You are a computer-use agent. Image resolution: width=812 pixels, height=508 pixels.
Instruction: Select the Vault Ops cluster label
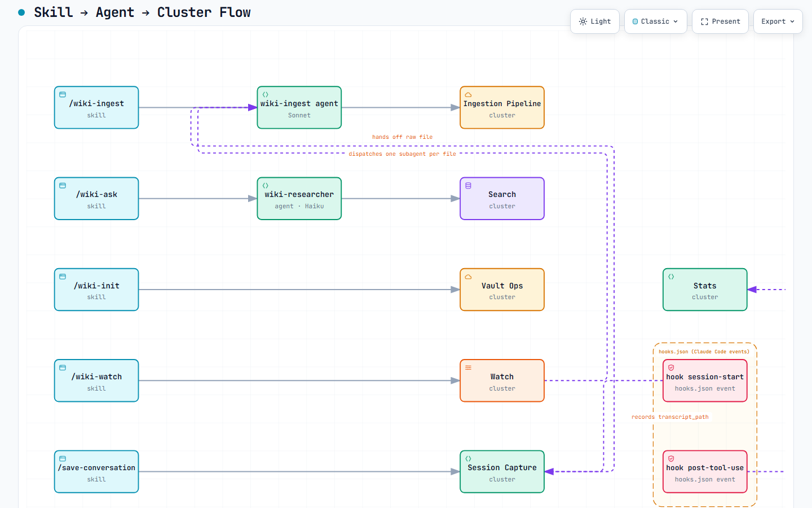click(502, 286)
